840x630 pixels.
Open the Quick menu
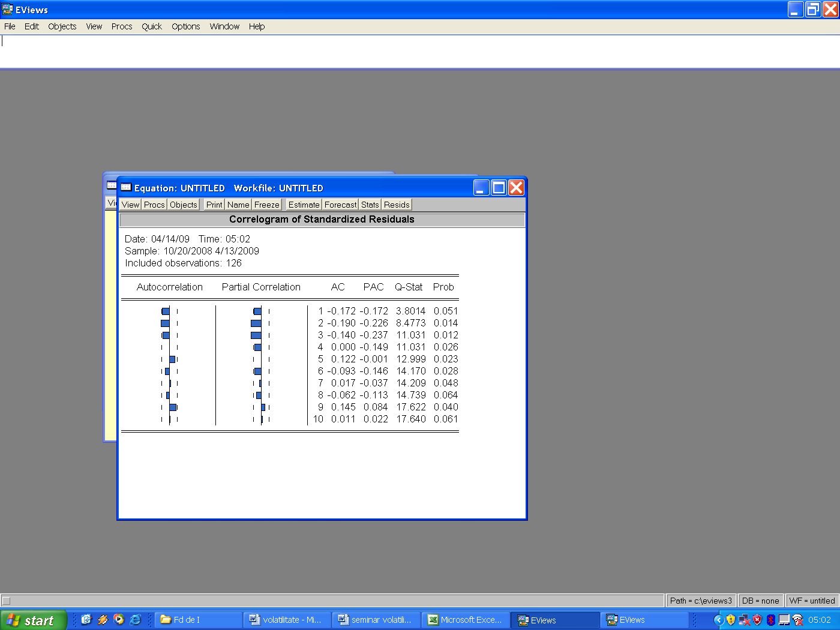[152, 26]
